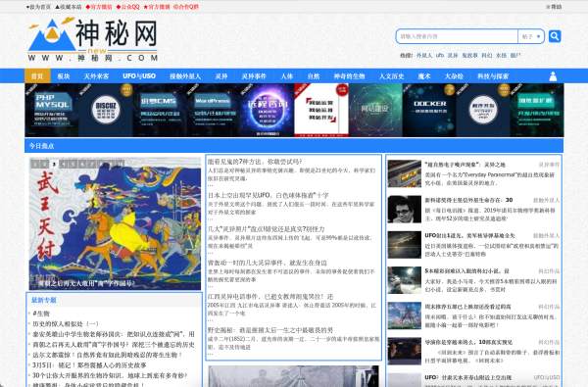Click hot search keyword 鬼故事

[x=469, y=55]
